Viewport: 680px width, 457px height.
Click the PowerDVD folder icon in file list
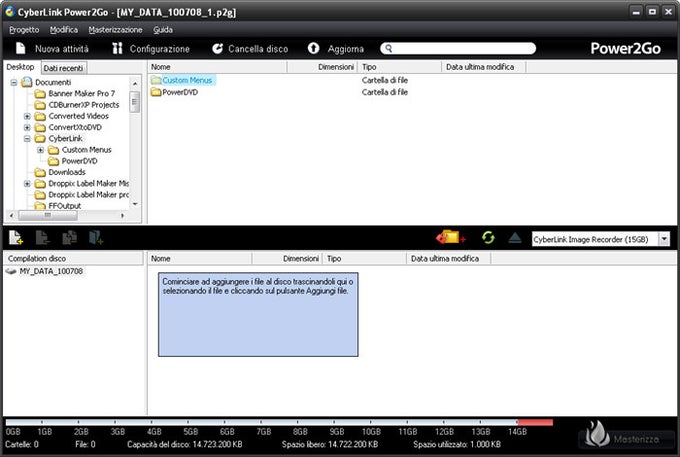click(x=156, y=92)
